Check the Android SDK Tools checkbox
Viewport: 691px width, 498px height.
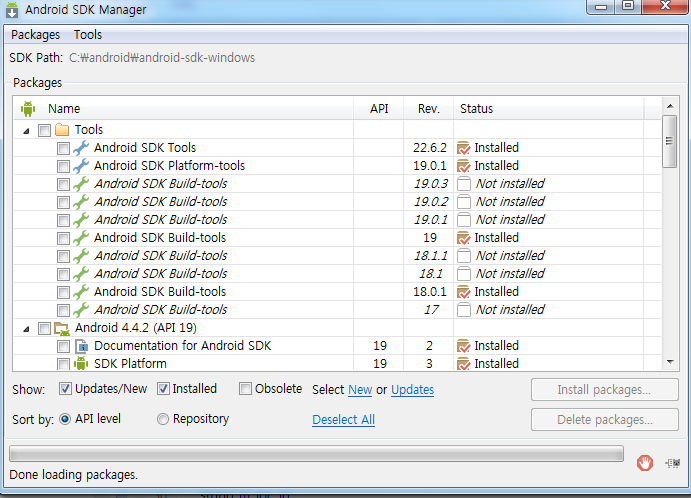tap(63, 149)
